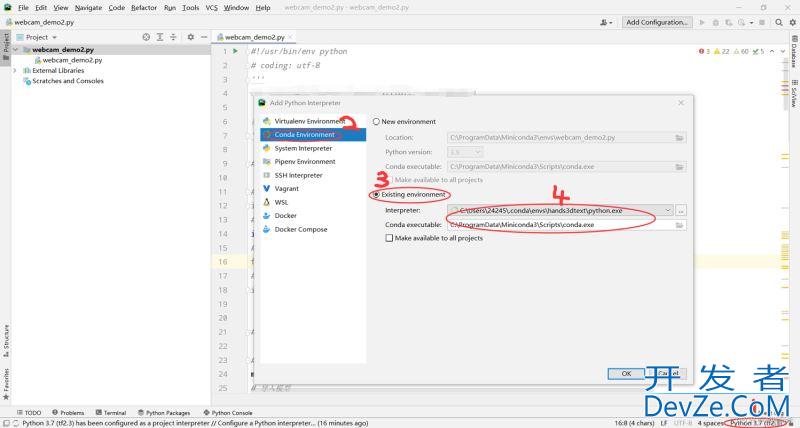Click Add Configuration... button

(657, 22)
